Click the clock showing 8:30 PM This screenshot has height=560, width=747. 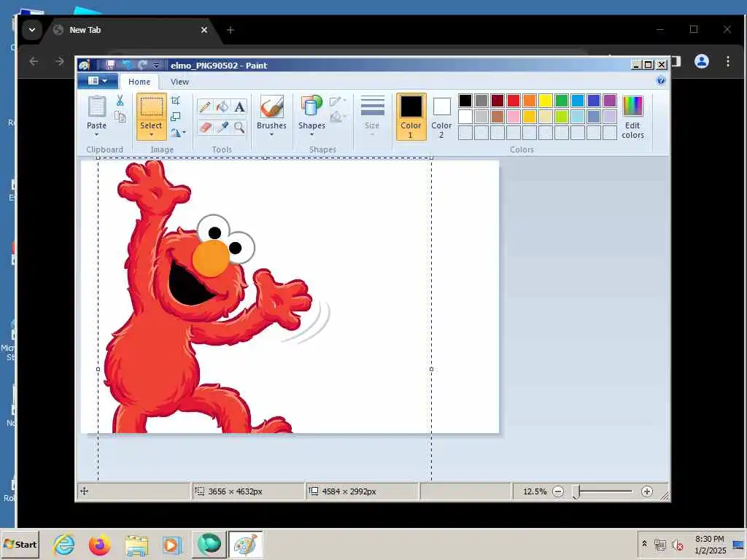710,539
